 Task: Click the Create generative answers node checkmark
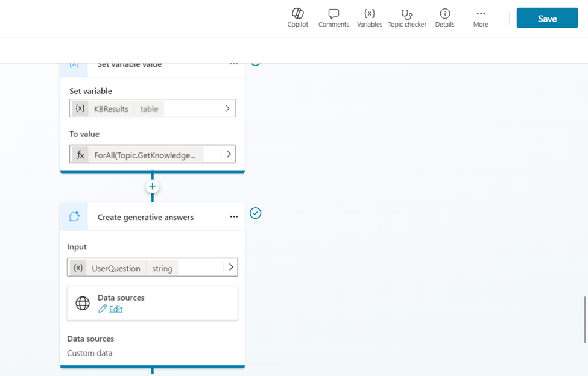coord(256,213)
